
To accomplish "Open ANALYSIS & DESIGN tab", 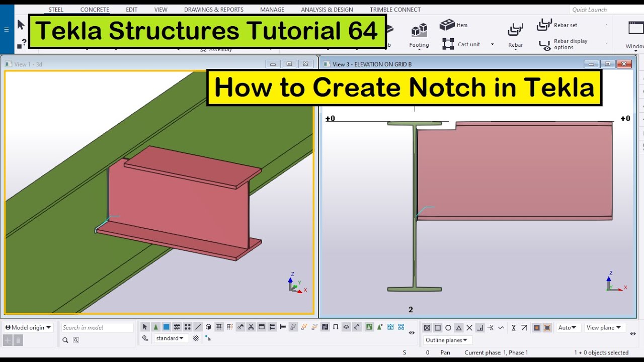I will (x=327, y=10).
